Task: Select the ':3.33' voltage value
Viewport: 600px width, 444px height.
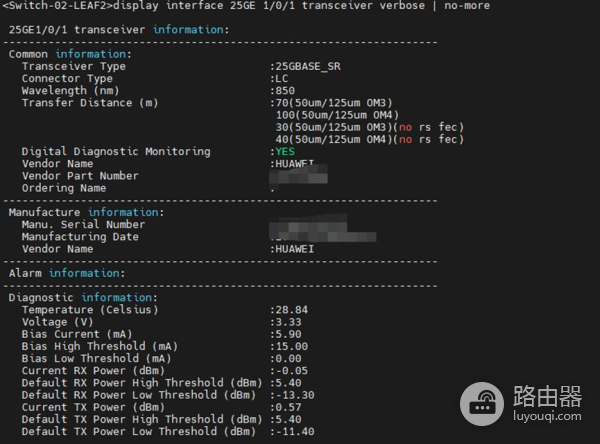Action: click(286, 322)
